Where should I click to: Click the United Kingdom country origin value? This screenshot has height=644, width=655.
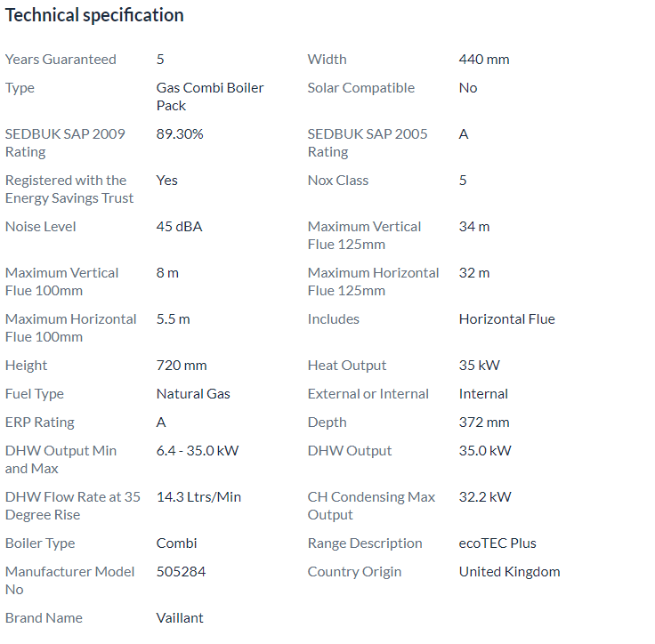coord(509,572)
